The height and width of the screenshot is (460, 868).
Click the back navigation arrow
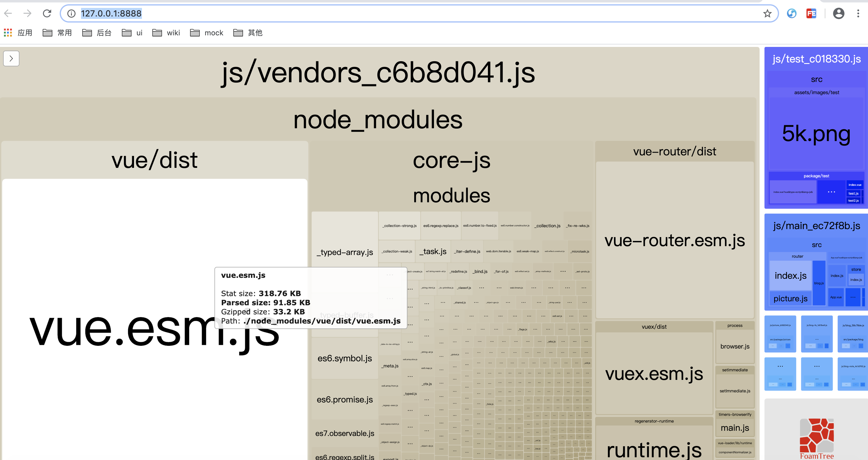pyautogui.click(x=8, y=13)
